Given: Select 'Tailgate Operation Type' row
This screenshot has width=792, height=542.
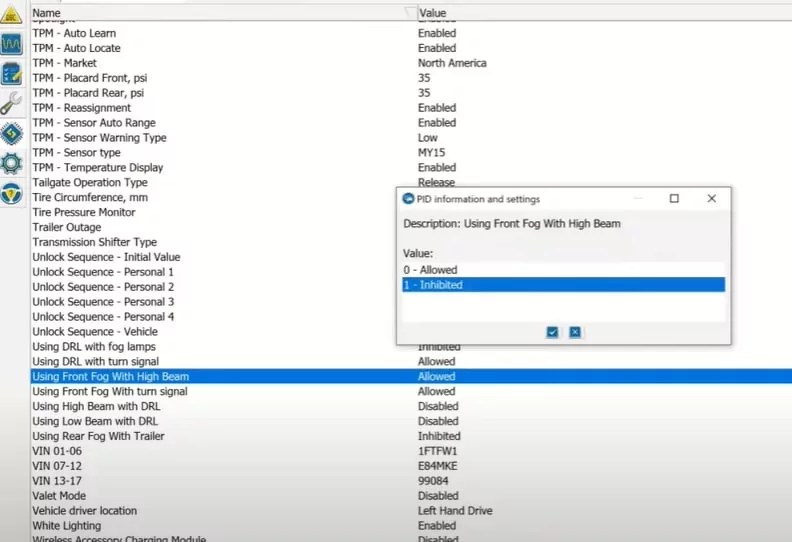Looking at the screenshot, I should tap(411, 182).
